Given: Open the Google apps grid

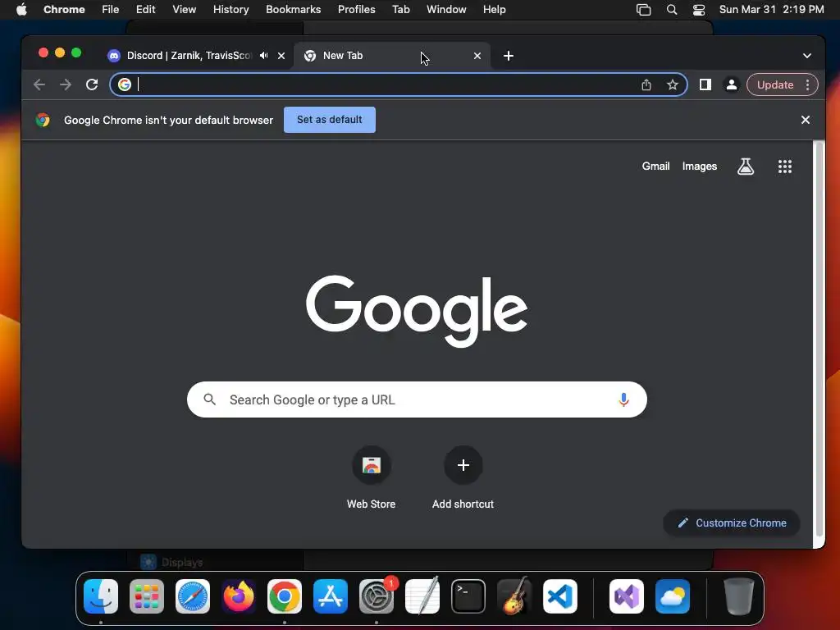Looking at the screenshot, I should click(x=785, y=167).
